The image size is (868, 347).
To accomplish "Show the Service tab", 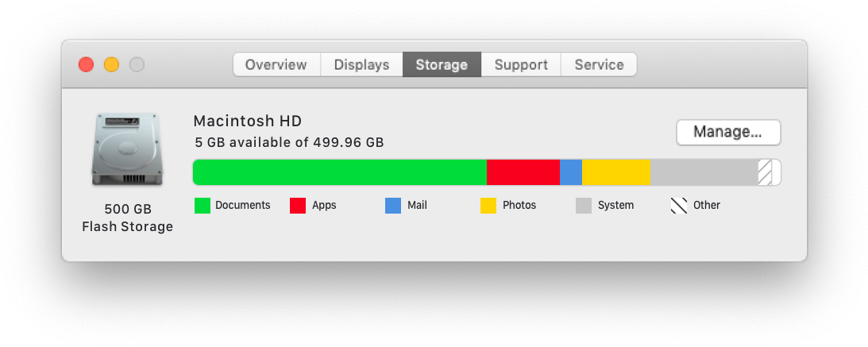I will pyautogui.click(x=599, y=65).
